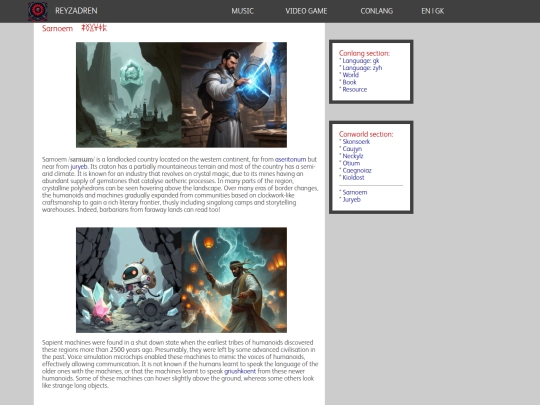Open Language: zyh in Conlang section
Image resolution: width=540 pixels, height=405 pixels.
click(362, 68)
